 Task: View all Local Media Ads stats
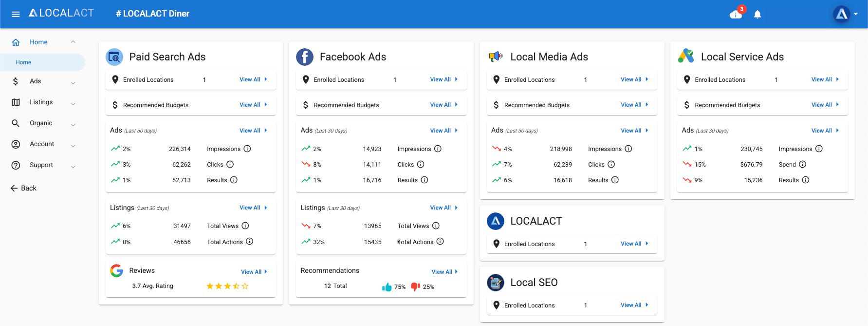click(635, 131)
